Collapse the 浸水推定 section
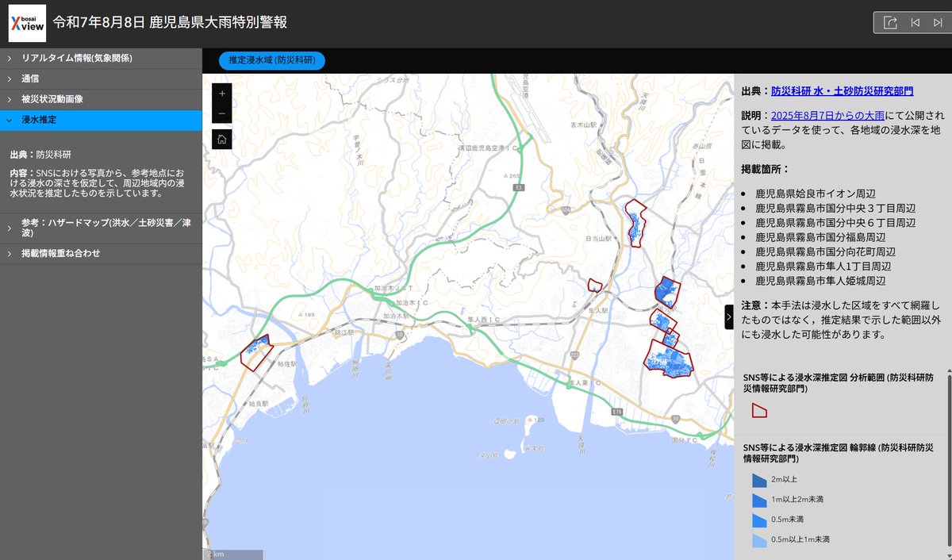The height and width of the screenshot is (560, 952). 102,120
